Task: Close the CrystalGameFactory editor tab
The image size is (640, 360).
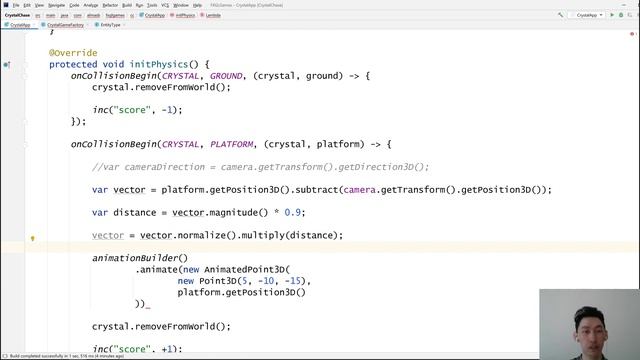Action: [87, 25]
